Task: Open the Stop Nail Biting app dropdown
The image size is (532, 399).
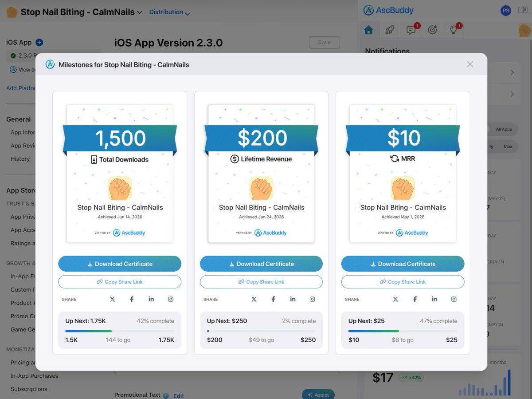Action: [140, 12]
